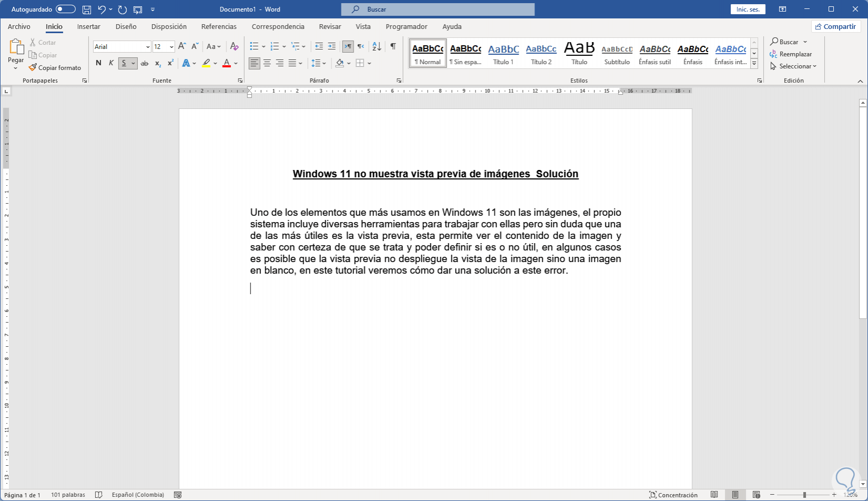Apply the Título 1 style
This screenshot has width=868, height=501.
click(503, 53)
